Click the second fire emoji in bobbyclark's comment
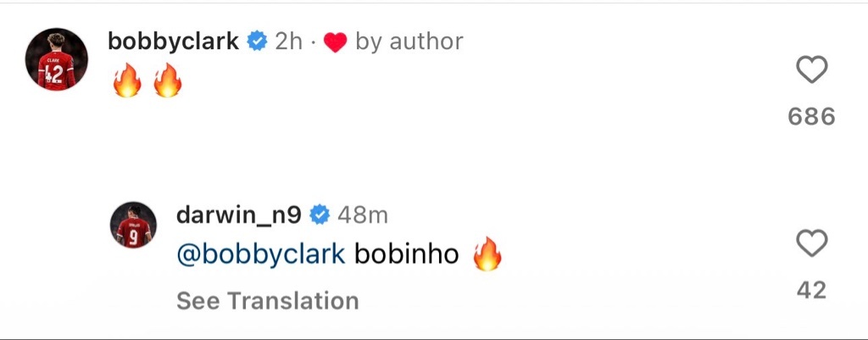The height and width of the screenshot is (340, 868). coord(168,81)
